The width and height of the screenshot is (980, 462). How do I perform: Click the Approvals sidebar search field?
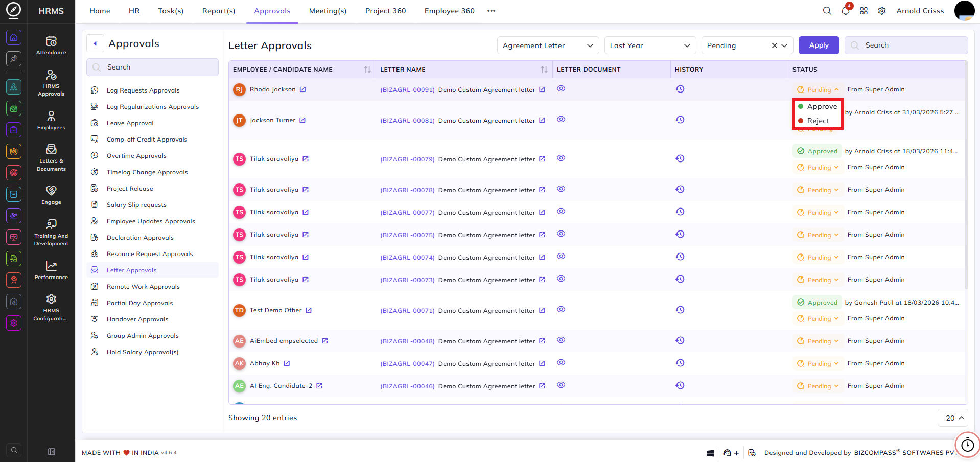[x=152, y=67]
